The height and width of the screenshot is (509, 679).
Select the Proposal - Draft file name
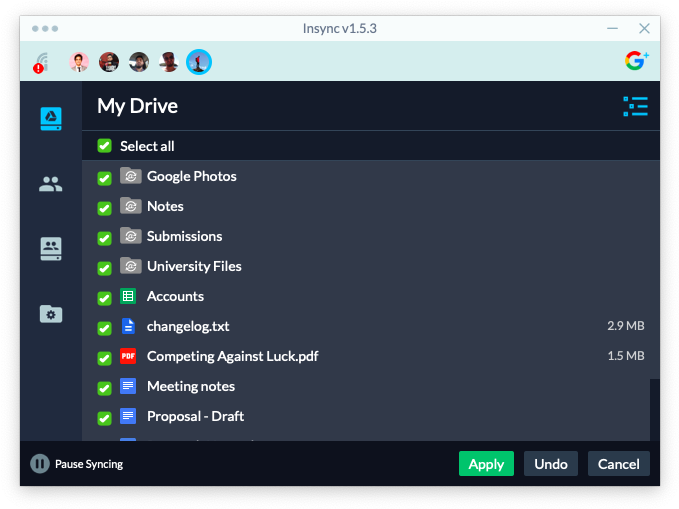point(195,416)
